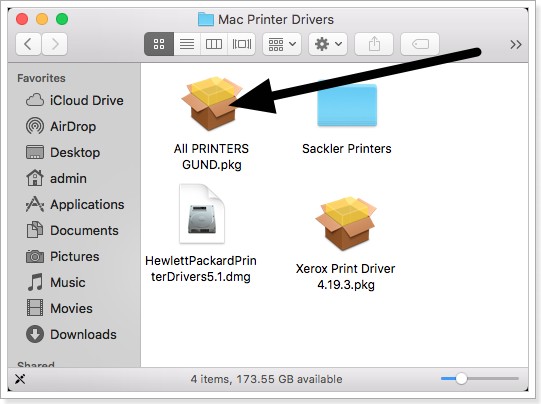The width and height of the screenshot is (541, 404).
Task: Open Downloads in the sidebar
Action: coord(71,334)
